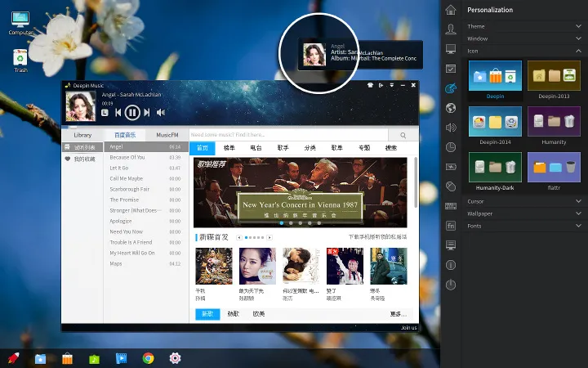
Task: Open Display settings monitor icon in sidebar
Action: [x=451, y=49]
